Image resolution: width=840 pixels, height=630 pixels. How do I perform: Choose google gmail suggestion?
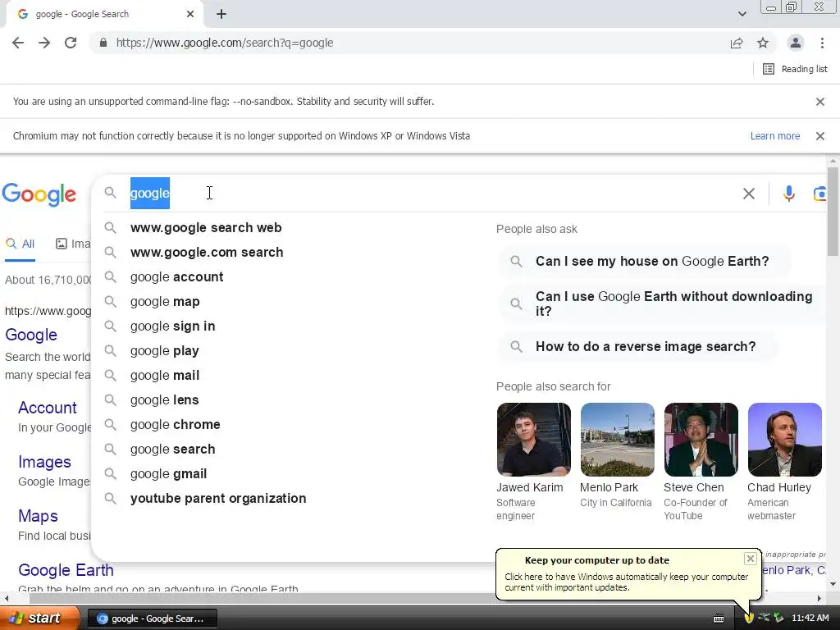(169, 474)
